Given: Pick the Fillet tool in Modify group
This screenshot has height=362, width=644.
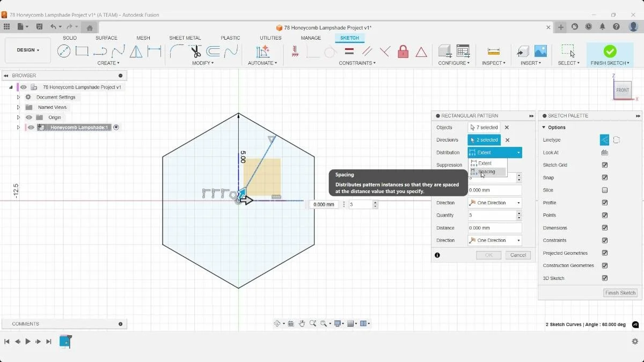Looking at the screenshot, I should coord(177,51).
